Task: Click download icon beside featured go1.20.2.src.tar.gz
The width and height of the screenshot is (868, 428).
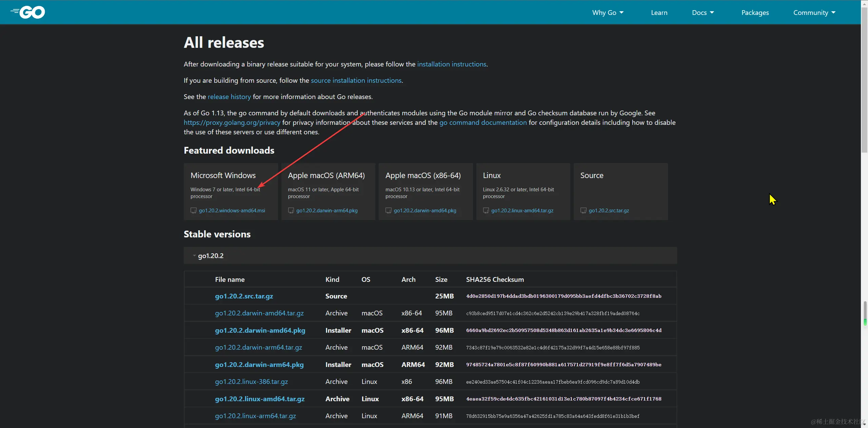Action: coord(583,211)
